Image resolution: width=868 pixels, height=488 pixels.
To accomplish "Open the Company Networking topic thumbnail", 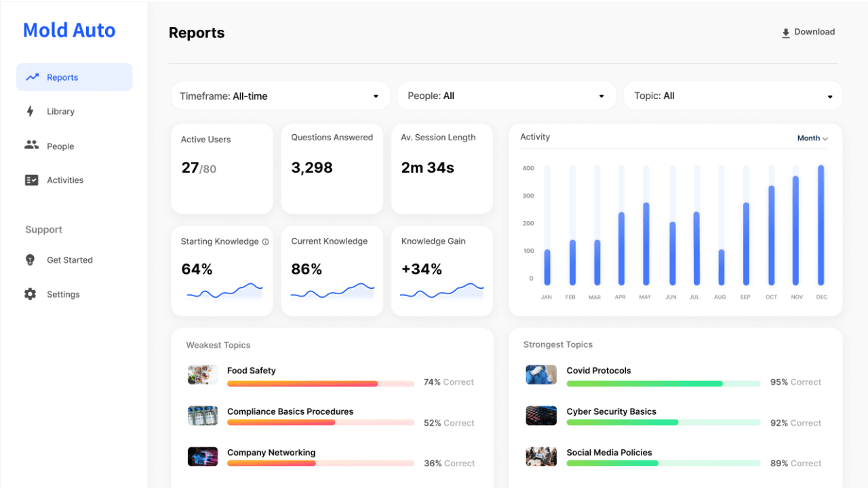I will coord(203,456).
